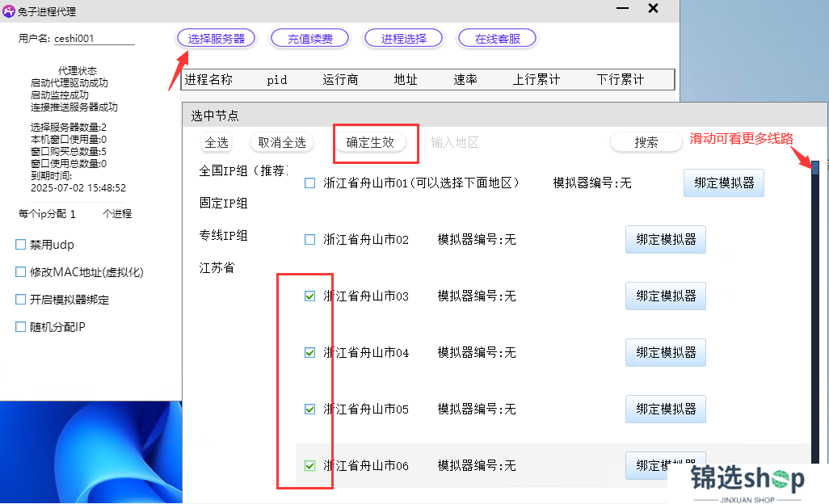This screenshot has width=829, height=504.
Task: Select the 全国IP组（推荐 group
Action: click(243, 170)
